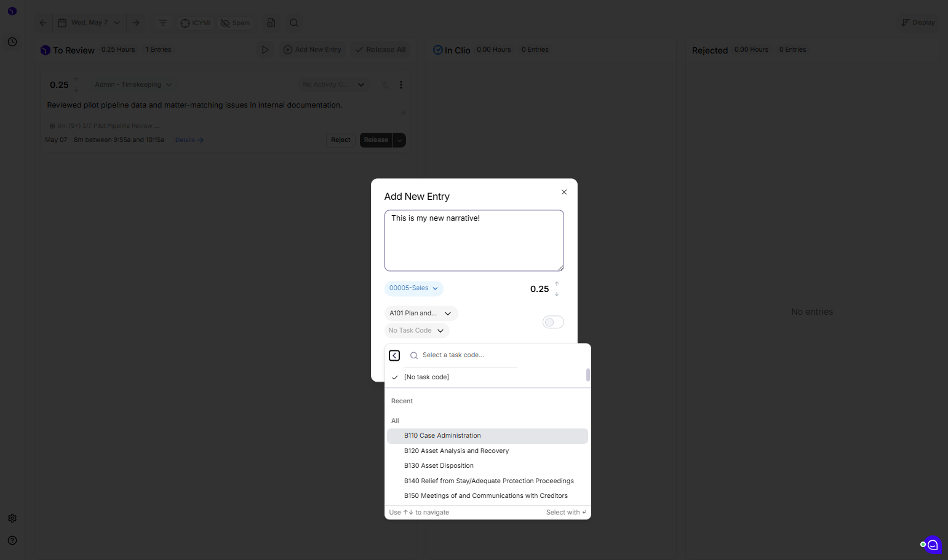Click the Display options button

[918, 23]
